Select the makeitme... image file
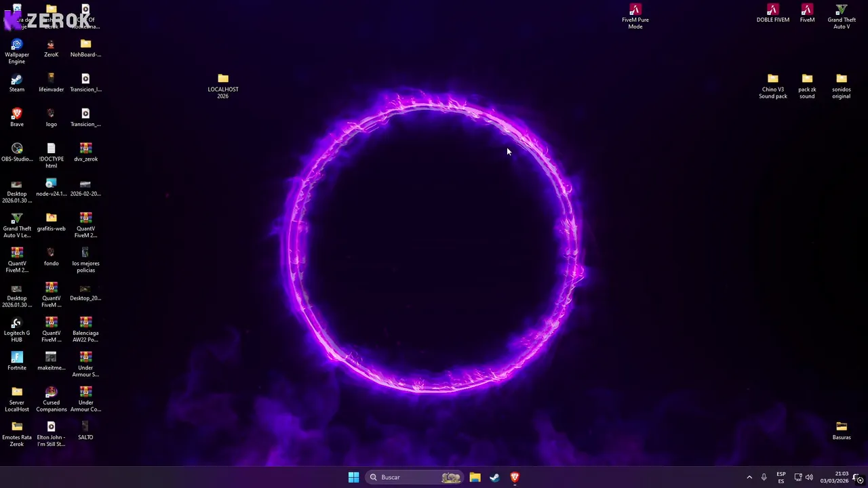This screenshot has width=868, height=488. [51, 361]
